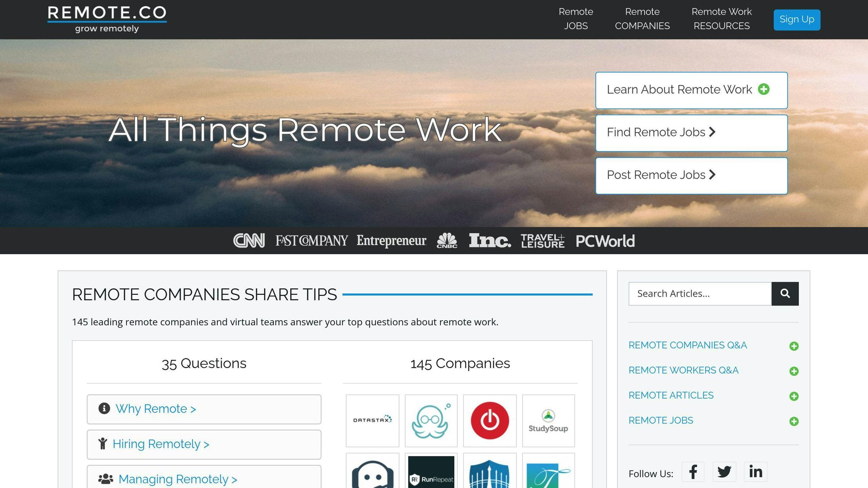Click the CNN logo

(249, 241)
